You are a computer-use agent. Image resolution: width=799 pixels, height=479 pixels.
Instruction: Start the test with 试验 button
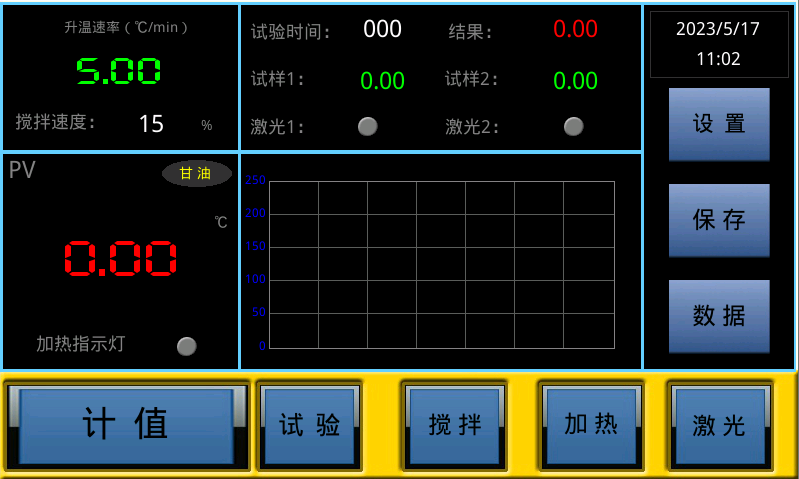(309, 426)
